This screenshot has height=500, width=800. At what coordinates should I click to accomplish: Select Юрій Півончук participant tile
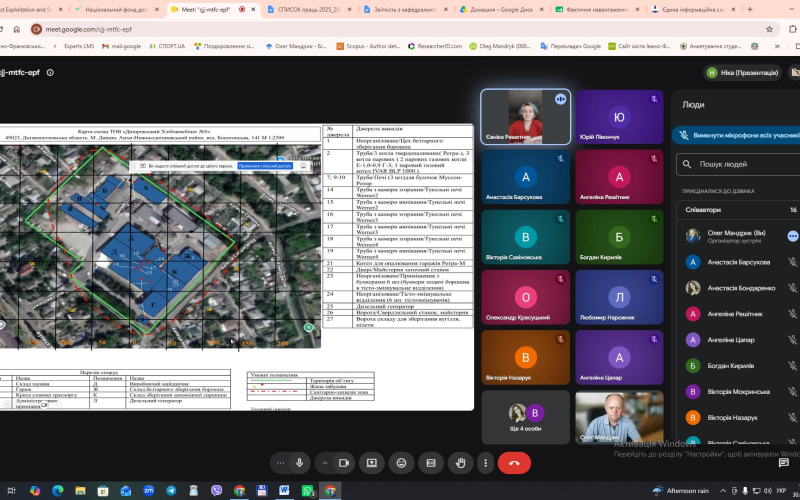point(619,117)
